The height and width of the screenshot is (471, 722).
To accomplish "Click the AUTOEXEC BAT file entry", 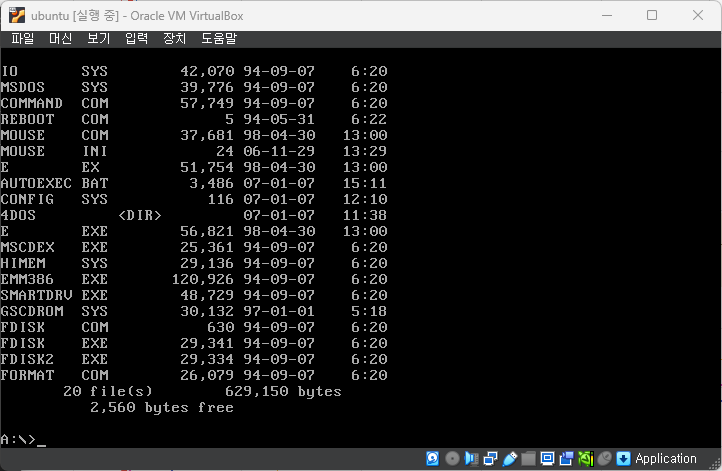I will [x=194, y=183].
